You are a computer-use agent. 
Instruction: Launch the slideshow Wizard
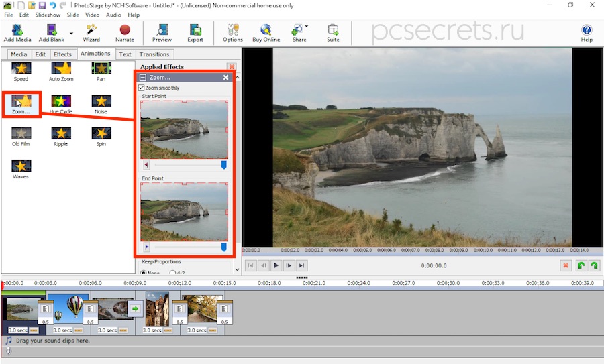(91, 33)
